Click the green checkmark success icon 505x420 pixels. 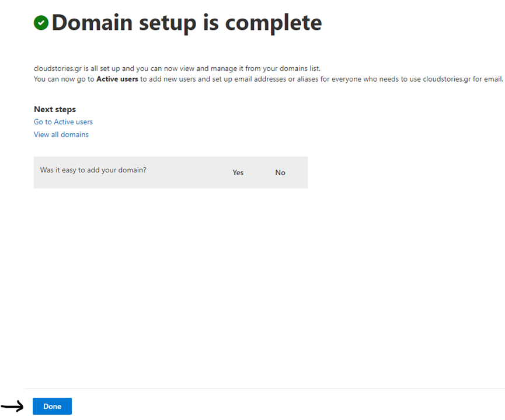tap(41, 23)
